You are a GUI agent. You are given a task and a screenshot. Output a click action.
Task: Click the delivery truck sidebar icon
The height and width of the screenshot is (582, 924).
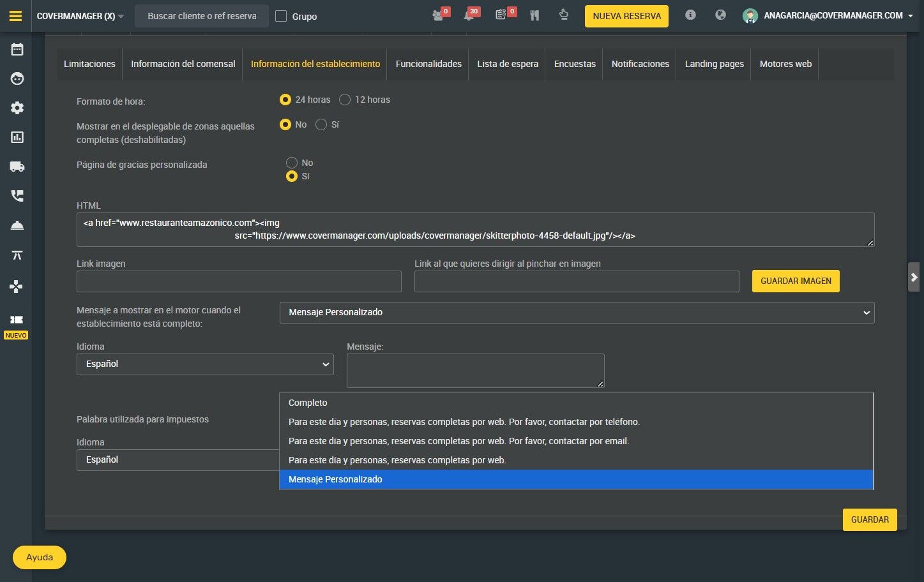pos(17,167)
